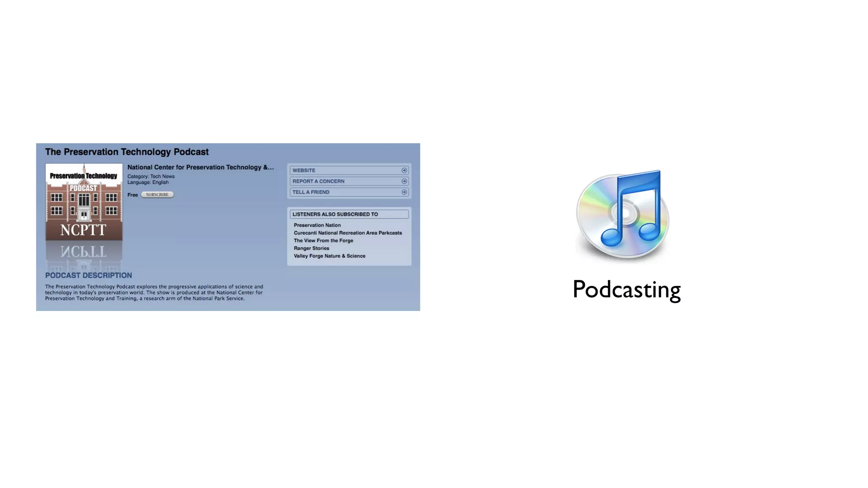Click the arrow icon beside TELL A FRIEND
Screen dimensions: 868x488
tap(404, 192)
